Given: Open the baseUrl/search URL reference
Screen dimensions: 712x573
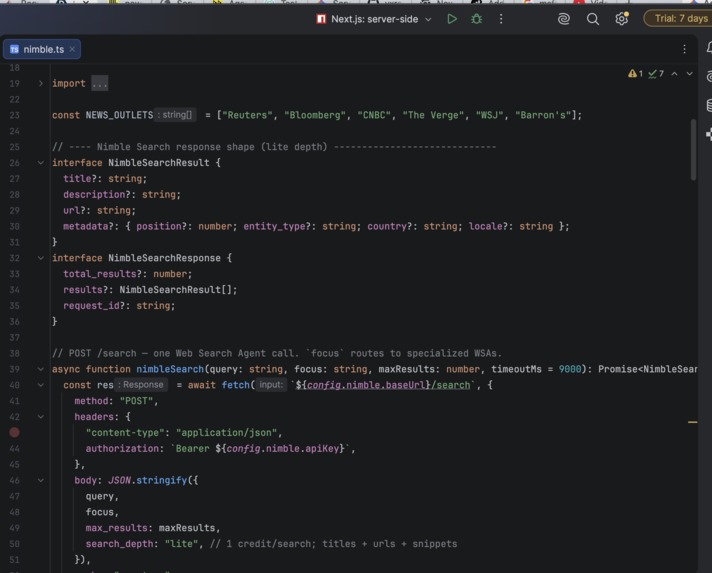Looking at the screenshot, I should click(383, 385).
